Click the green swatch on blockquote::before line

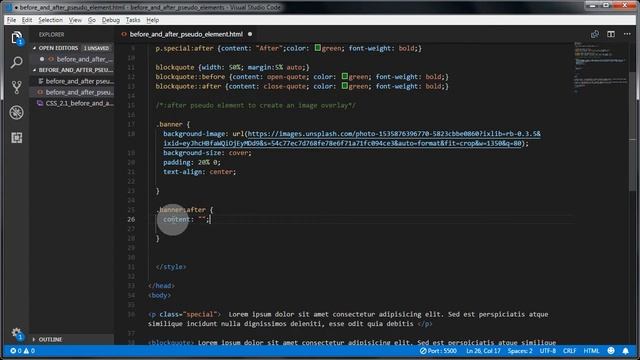[345, 76]
